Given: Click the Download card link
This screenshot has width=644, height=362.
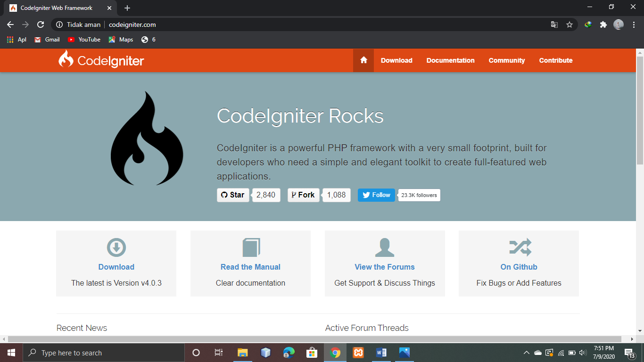Looking at the screenshot, I should tap(116, 267).
